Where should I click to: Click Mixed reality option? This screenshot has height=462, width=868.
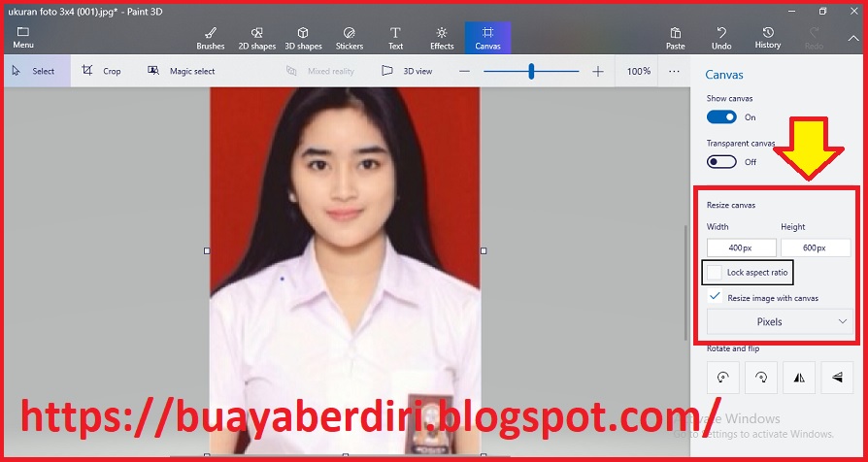[x=319, y=71]
